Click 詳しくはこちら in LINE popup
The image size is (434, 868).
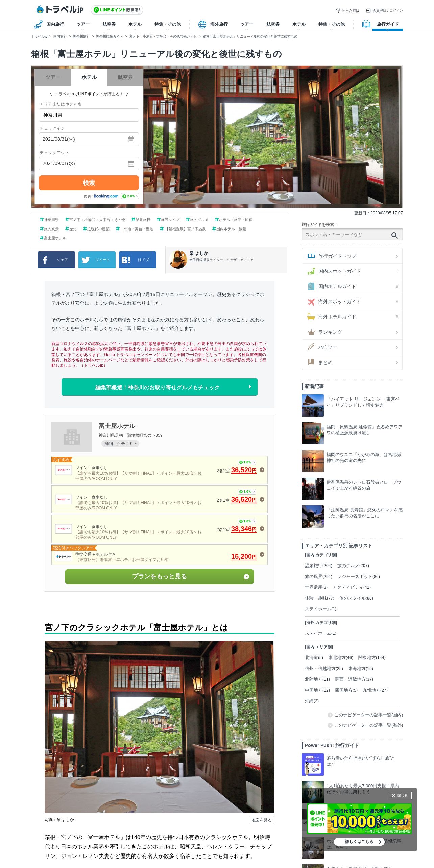pos(359,842)
